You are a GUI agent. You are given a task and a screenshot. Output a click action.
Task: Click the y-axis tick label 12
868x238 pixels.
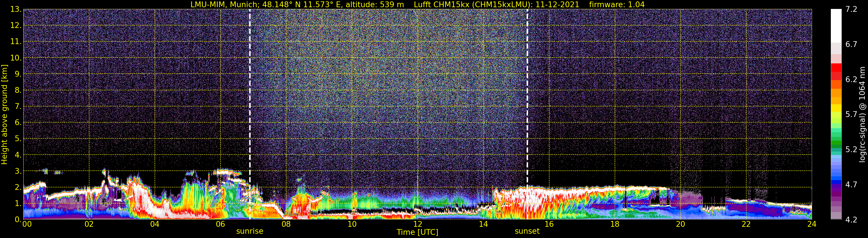16,26
